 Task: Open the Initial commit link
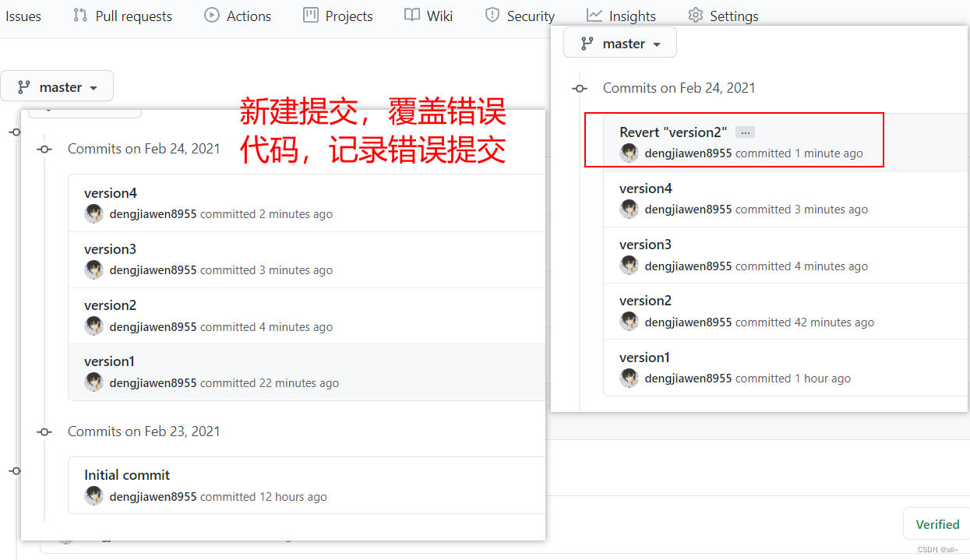click(127, 474)
